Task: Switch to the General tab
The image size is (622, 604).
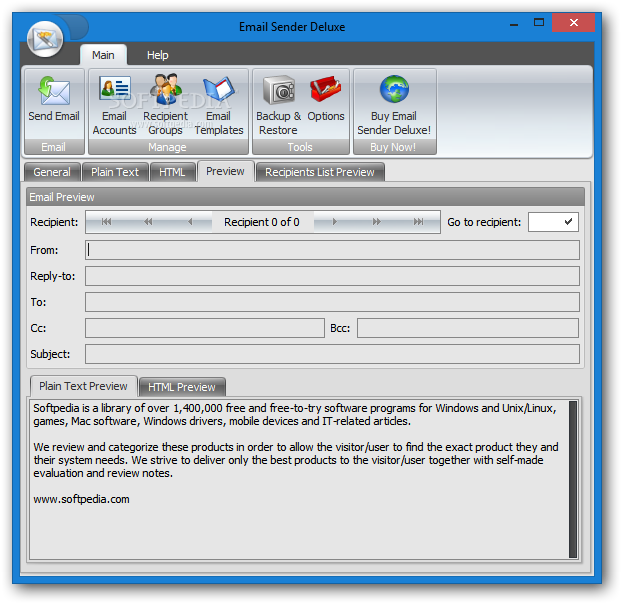Action: [52, 172]
